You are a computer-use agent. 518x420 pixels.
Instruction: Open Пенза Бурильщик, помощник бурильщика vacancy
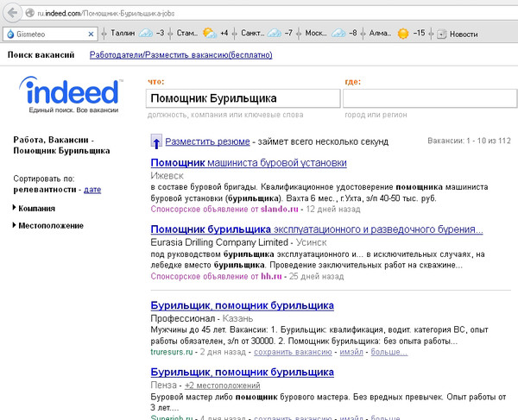tap(242, 372)
